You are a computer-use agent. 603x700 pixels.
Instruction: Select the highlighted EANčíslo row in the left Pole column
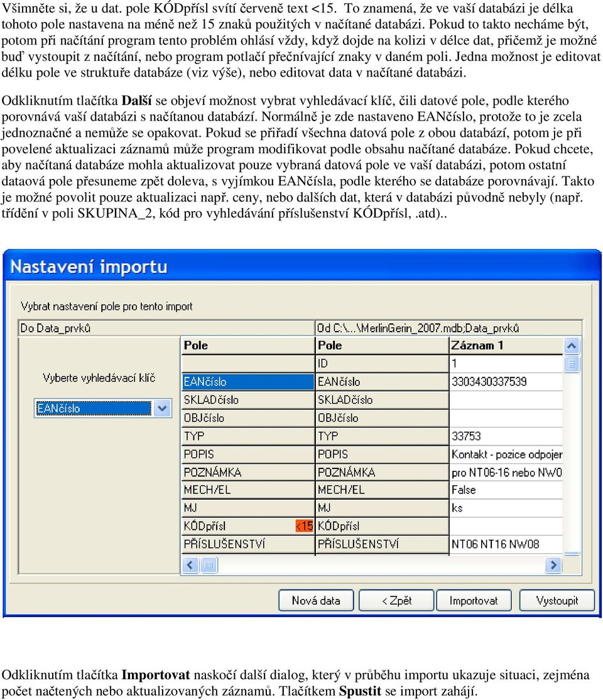pos(248,382)
